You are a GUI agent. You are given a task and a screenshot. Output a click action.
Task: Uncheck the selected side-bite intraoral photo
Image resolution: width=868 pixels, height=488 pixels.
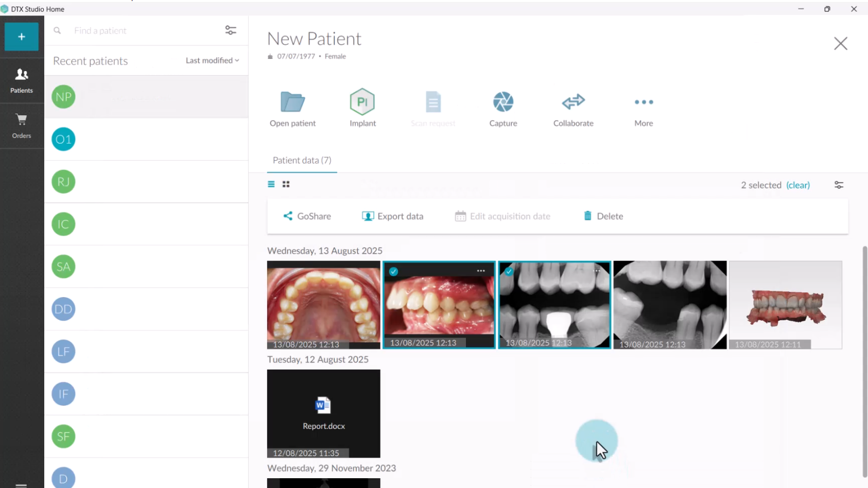click(394, 271)
